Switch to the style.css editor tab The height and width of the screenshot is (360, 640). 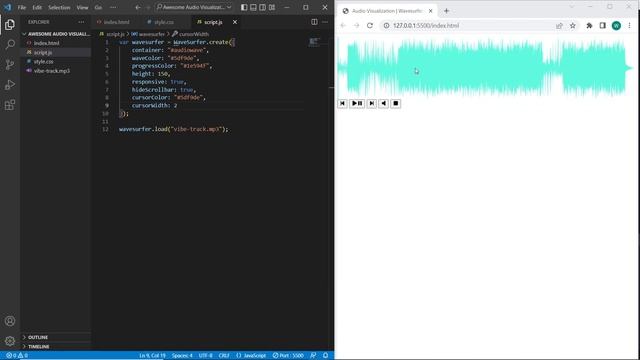tap(164, 22)
